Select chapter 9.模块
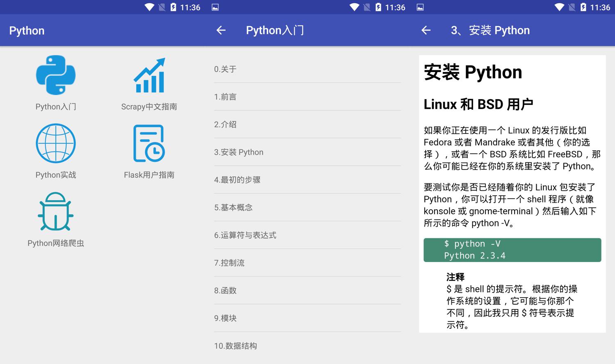615x364 pixels. click(x=307, y=318)
